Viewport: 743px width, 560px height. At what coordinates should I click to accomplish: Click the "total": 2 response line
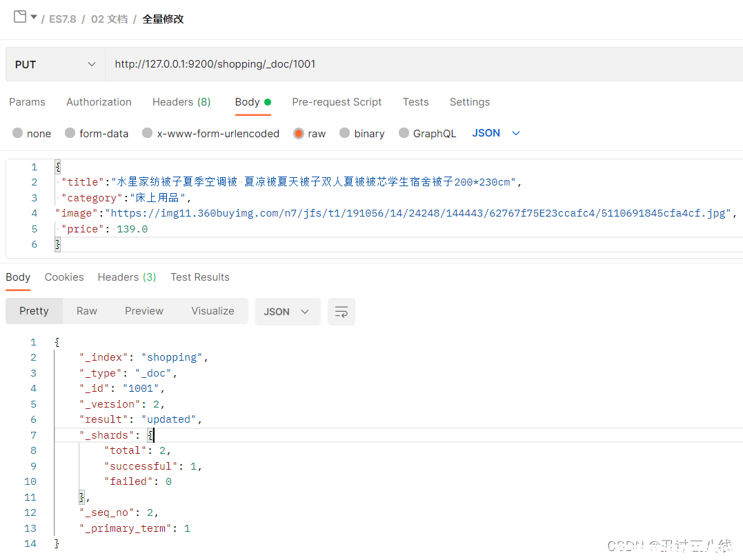click(x=137, y=450)
